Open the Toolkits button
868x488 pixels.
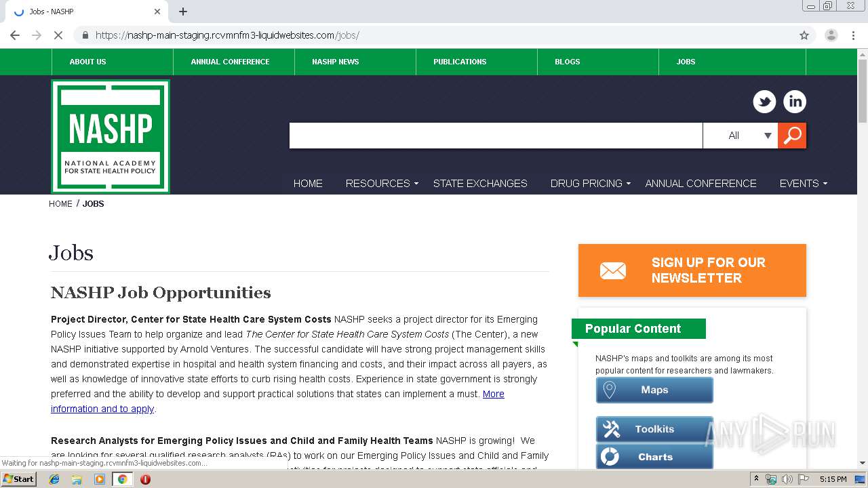[654, 429]
